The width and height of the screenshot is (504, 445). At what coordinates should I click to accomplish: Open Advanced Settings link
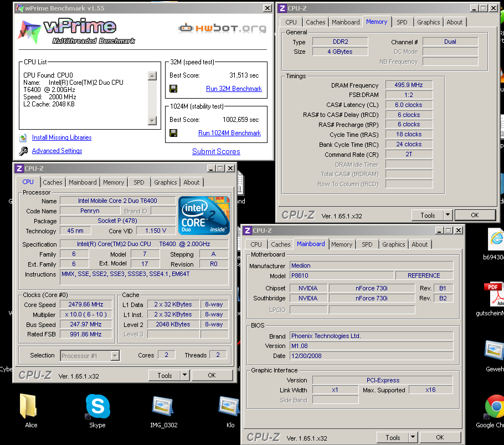(x=57, y=151)
